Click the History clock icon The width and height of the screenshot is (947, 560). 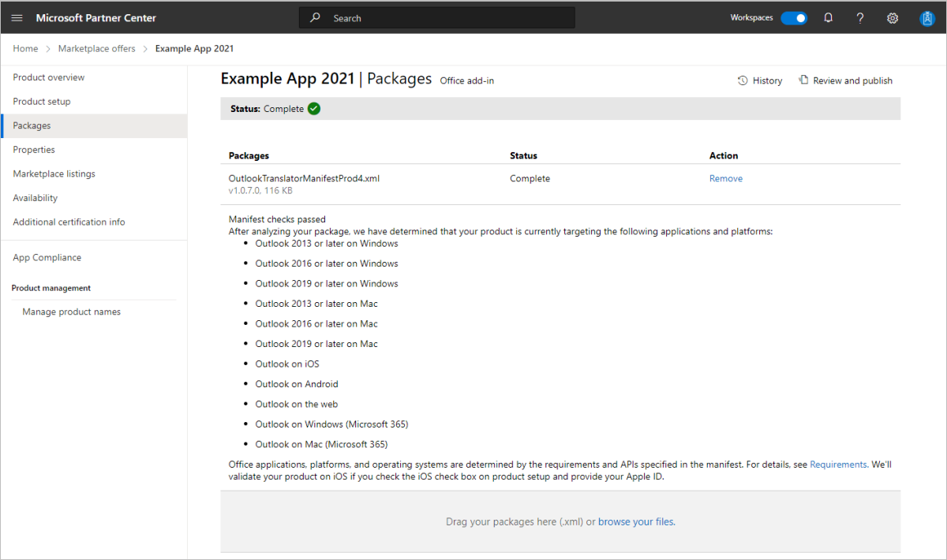pos(743,80)
